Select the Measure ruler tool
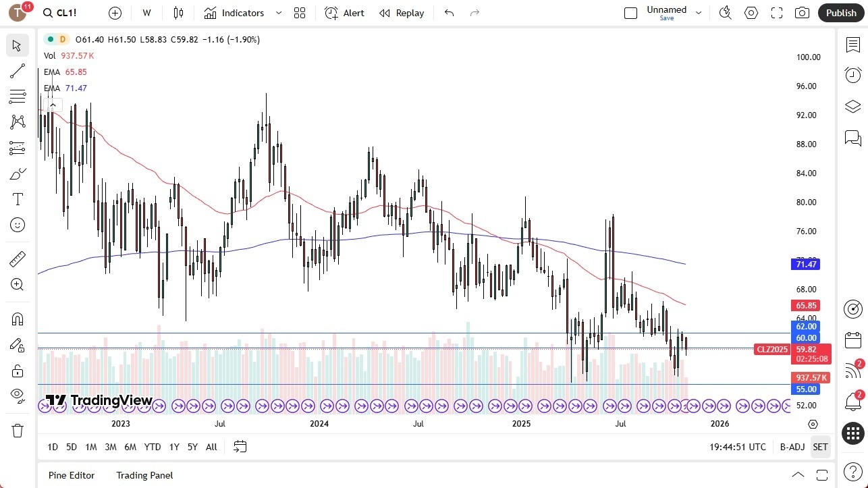868x488 pixels. 17,259
